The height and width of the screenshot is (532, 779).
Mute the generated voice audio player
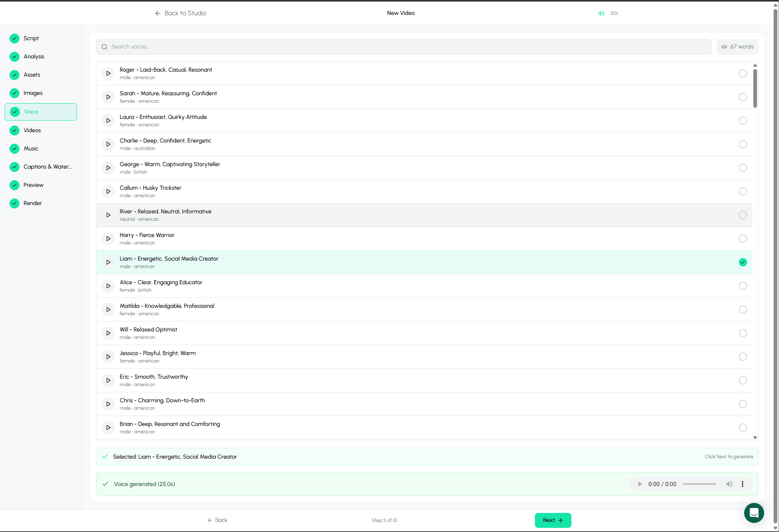[x=729, y=484]
